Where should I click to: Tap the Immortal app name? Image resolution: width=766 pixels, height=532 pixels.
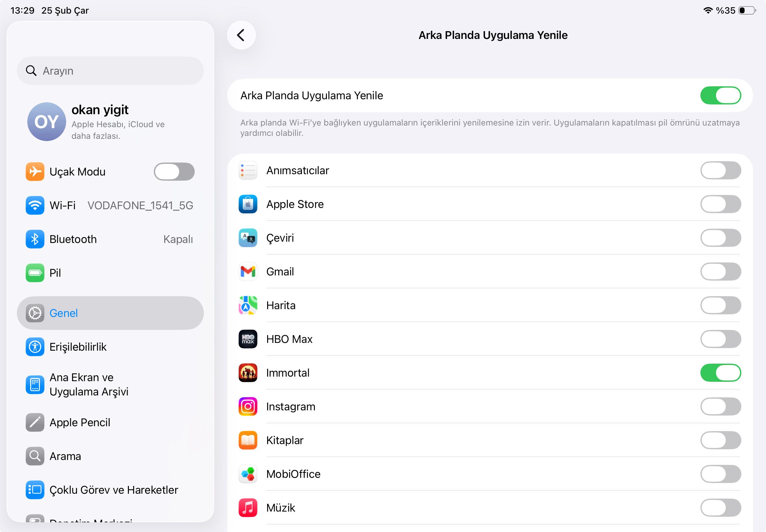288,373
